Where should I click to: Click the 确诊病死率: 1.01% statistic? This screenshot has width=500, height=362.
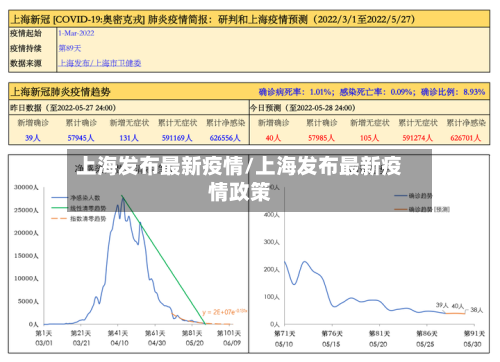(x=296, y=92)
